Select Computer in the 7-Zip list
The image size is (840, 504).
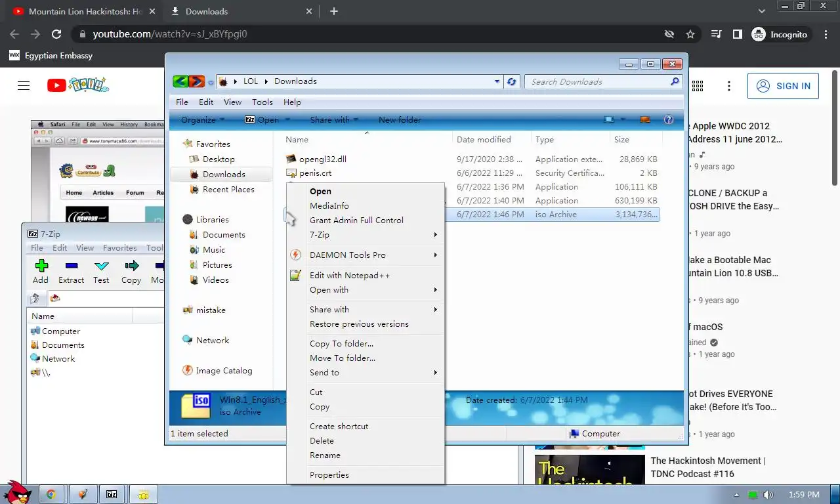pos(61,331)
